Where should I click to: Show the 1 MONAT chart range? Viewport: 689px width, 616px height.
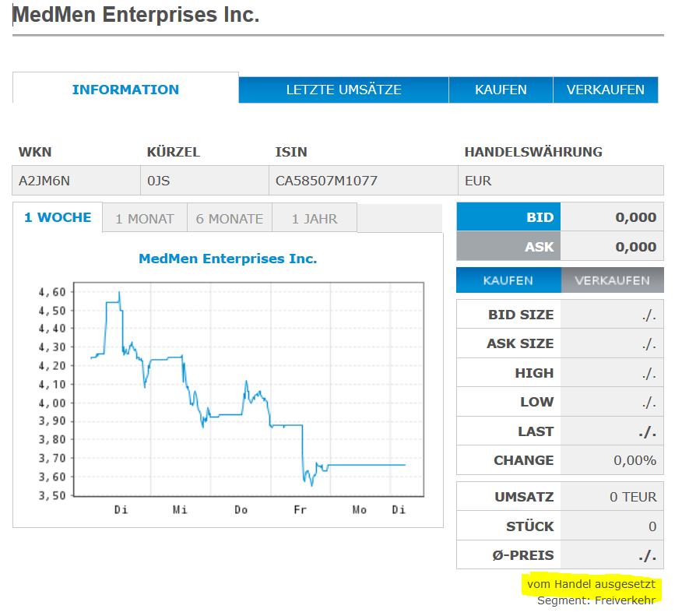pos(145,219)
